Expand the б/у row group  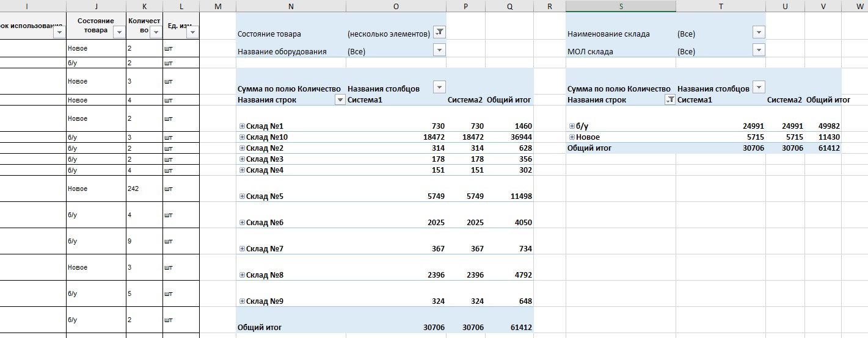(x=572, y=126)
